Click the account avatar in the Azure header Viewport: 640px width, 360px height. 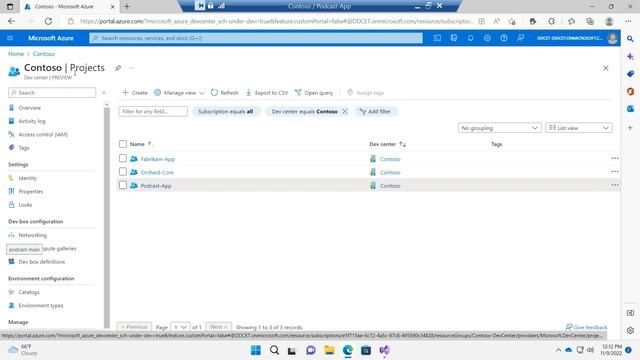612,38
